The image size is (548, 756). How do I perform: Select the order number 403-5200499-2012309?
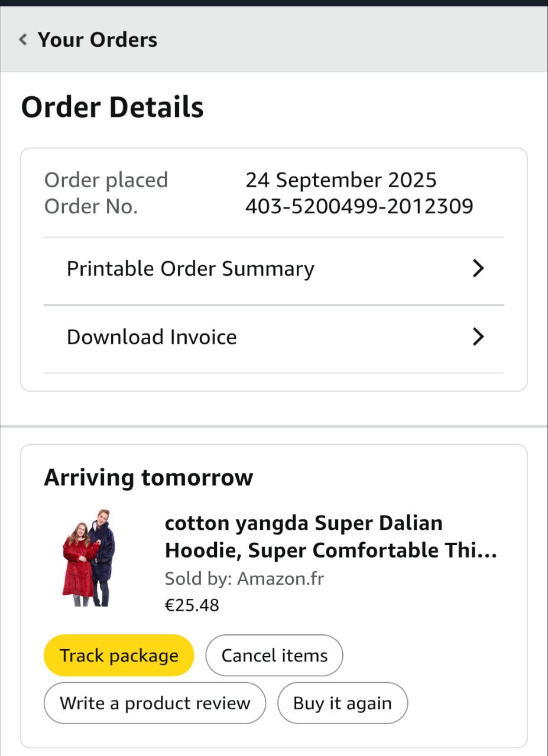(359, 206)
